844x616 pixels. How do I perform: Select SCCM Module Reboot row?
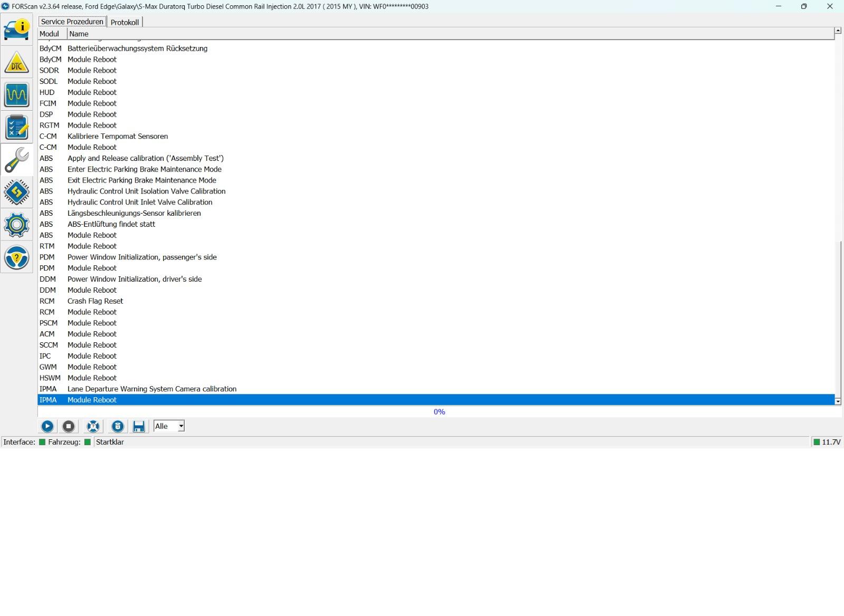[436, 345]
